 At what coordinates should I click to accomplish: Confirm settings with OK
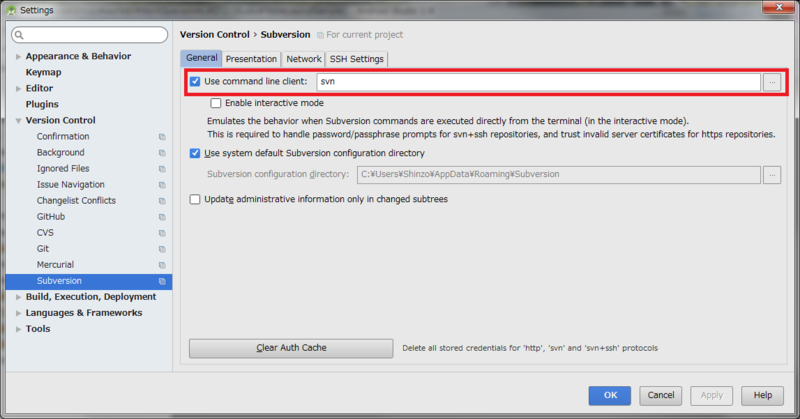(x=610, y=396)
